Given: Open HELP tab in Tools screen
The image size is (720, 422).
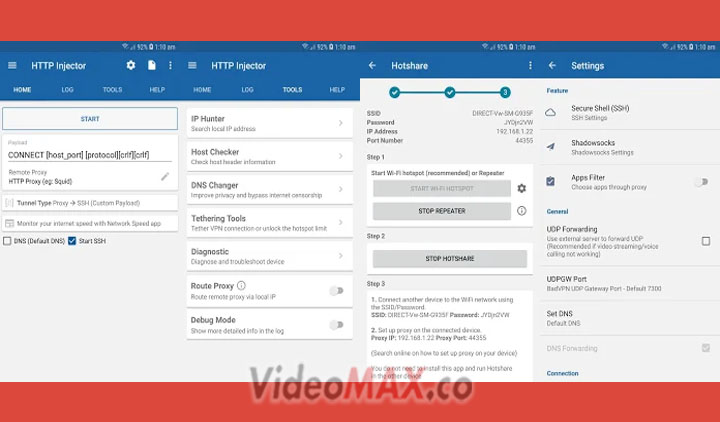Looking at the screenshot, I should pos(337,90).
